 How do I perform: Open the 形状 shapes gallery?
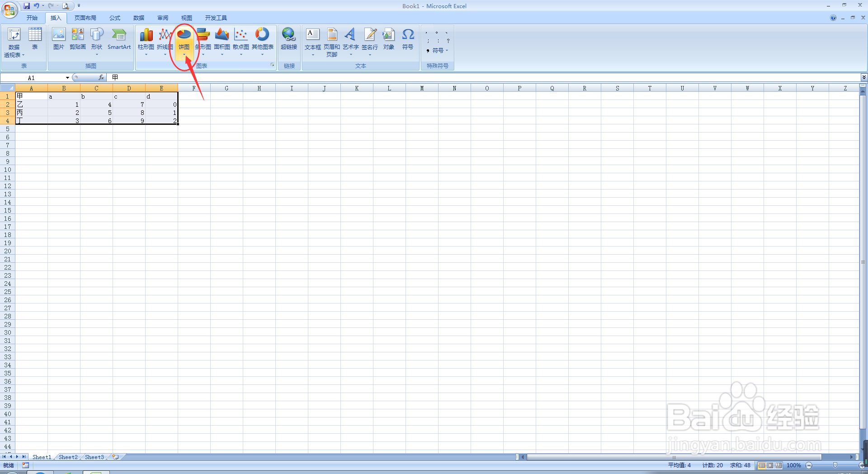[97, 41]
